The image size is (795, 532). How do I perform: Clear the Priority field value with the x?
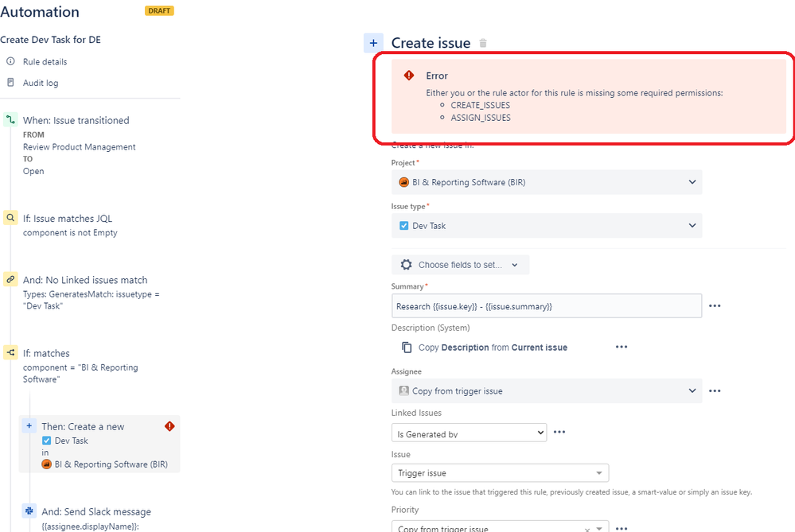point(587,529)
